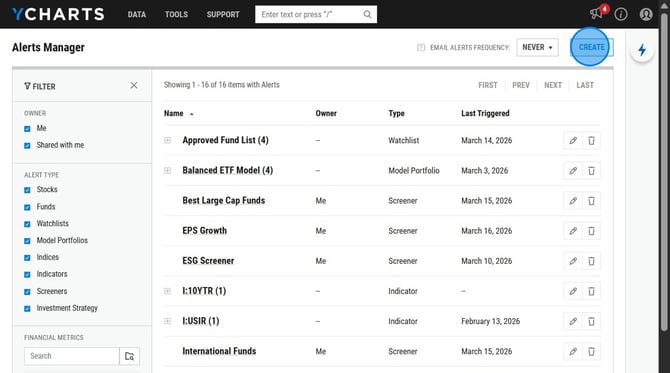Viewport: 670px width, 373px height.
Task: Delete the Approved Fund List alert
Action: pos(591,141)
